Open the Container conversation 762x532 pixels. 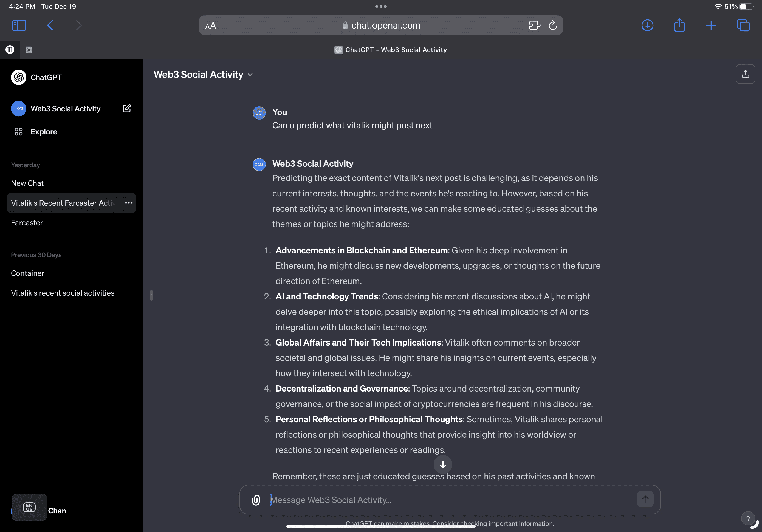click(27, 273)
